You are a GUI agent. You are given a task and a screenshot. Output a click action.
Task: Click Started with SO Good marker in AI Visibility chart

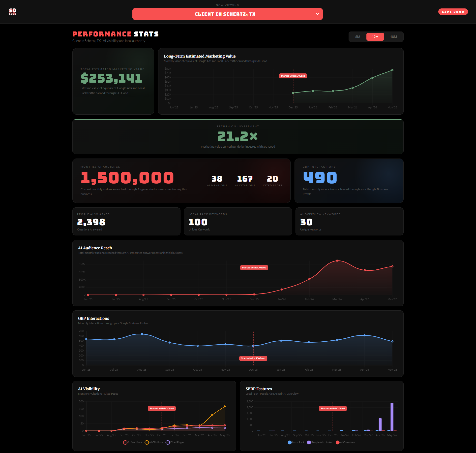pyautogui.click(x=162, y=409)
